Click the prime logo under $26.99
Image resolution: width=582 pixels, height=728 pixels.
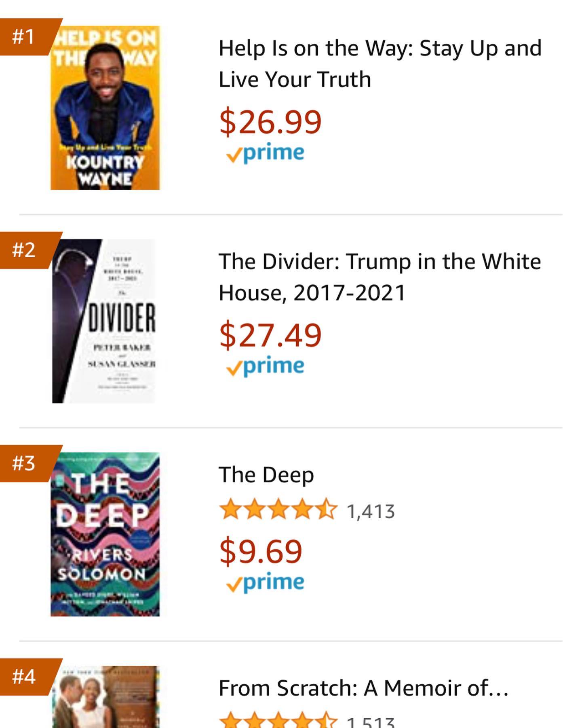point(265,154)
